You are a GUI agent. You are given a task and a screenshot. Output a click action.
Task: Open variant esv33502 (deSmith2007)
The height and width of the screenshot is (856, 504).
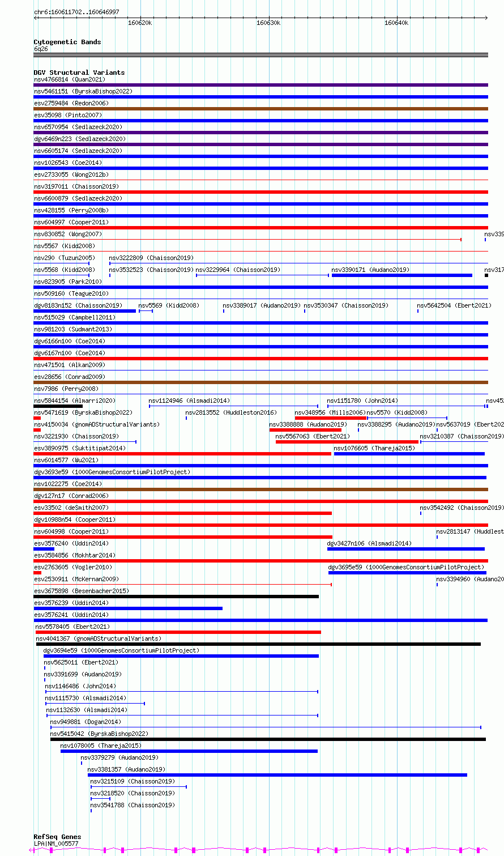tap(71, 508)
